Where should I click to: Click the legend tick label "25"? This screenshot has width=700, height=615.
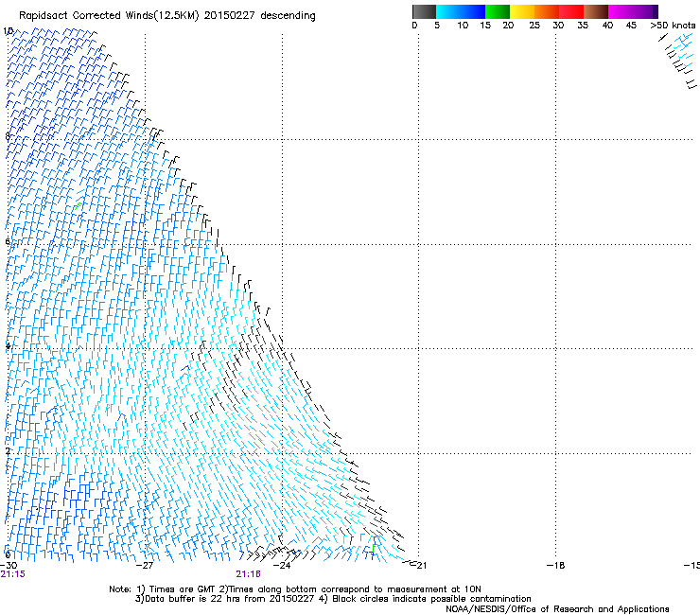[x=534, y=26]
